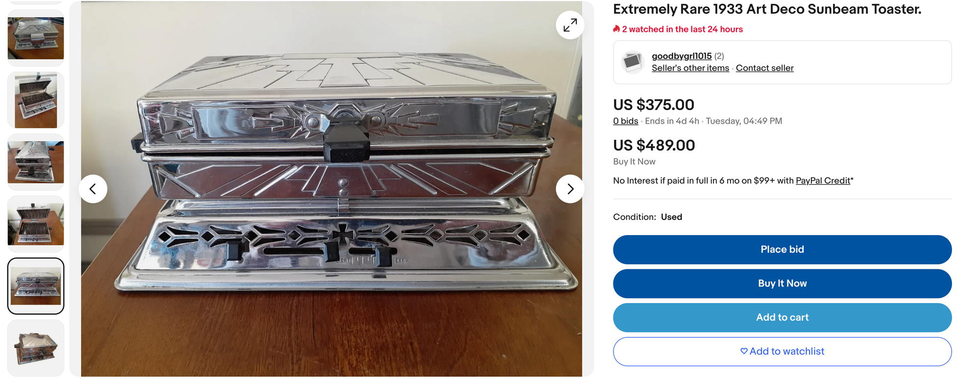
Task: Click Contact seller link
Action: pyautogui.click(x=764, y=68)
